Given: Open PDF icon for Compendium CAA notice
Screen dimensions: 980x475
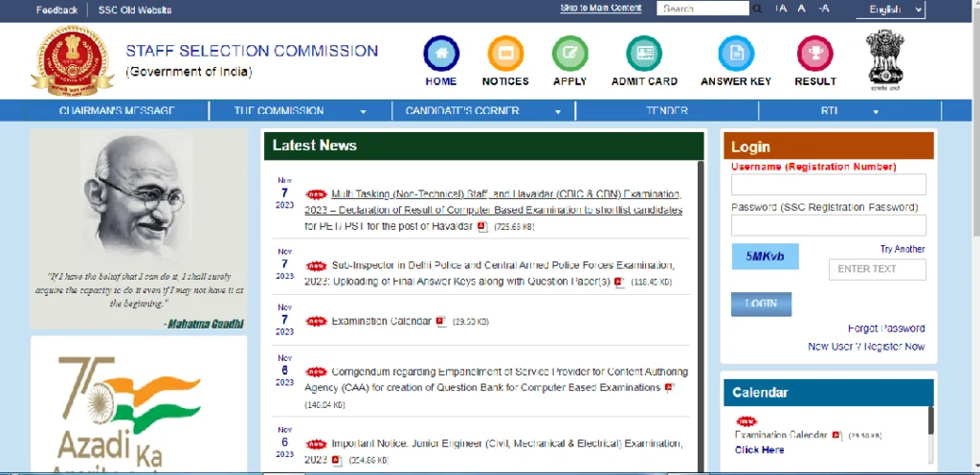Looking at the screenshot, I should (x=669, y=388).
